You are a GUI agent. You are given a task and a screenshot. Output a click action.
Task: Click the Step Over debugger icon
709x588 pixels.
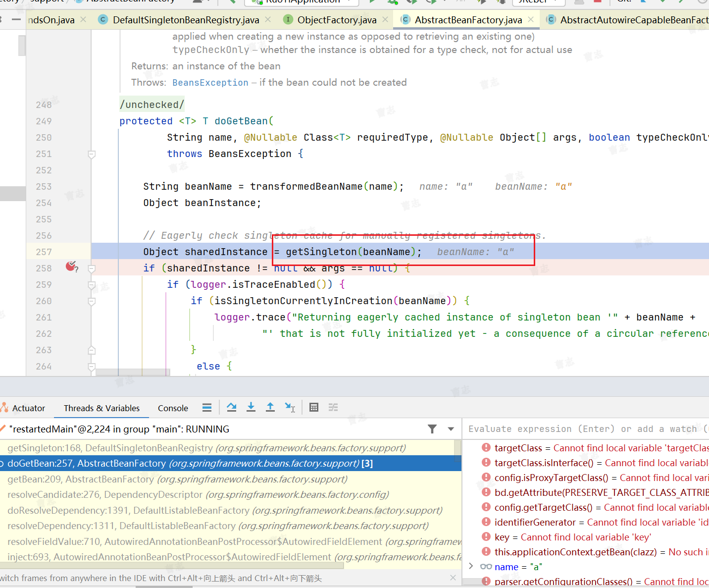(231, 407)
